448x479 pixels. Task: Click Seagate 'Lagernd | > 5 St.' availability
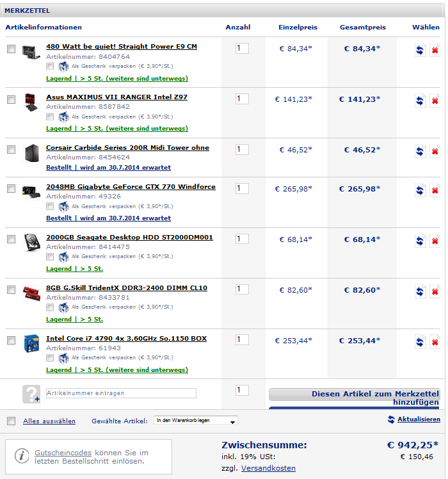coord(74,269)
